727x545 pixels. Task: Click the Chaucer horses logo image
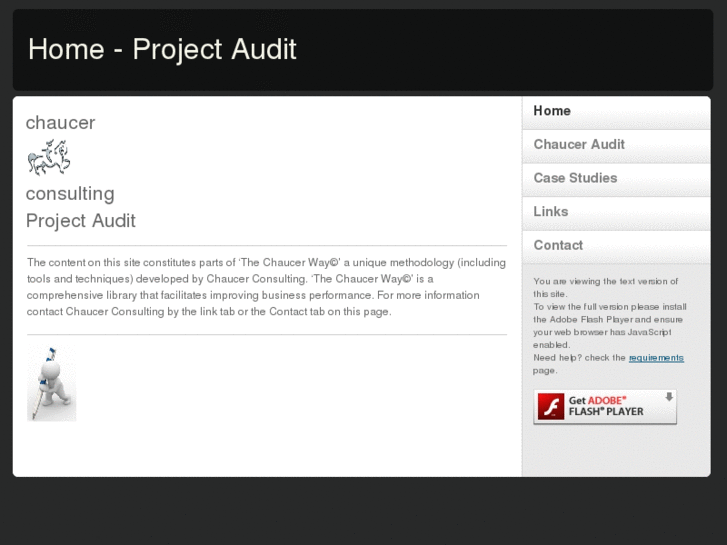[x=49, y=158]
